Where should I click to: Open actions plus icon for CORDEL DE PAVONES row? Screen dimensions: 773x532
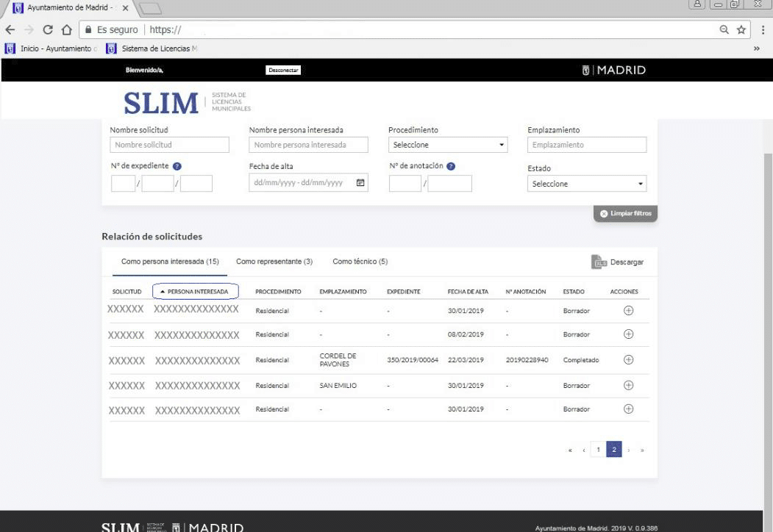(628, 360)
